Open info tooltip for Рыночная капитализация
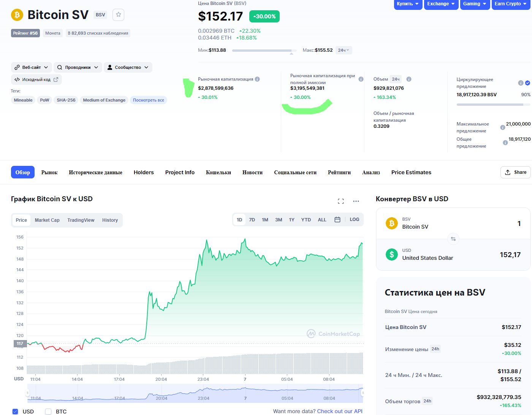The image size is (532, 415). point(257,79)
